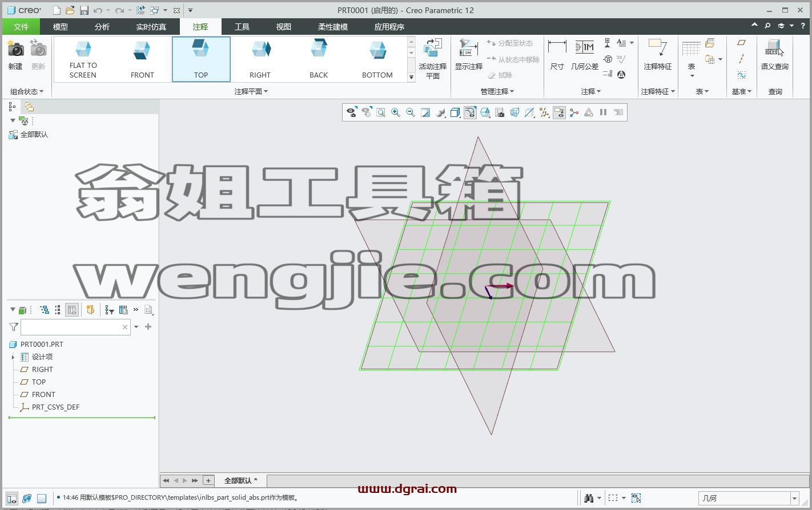Open the 几何 selection filter combo box

749,498
